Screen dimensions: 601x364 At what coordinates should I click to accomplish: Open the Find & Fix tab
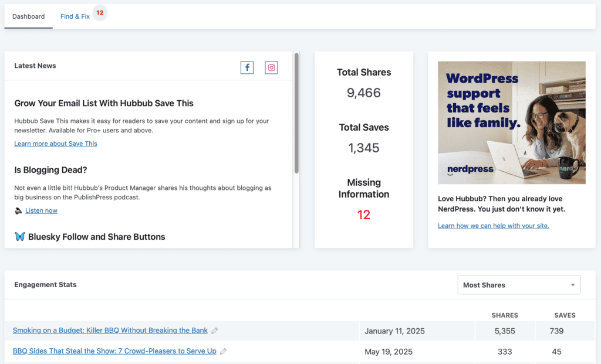pos(75,16)
